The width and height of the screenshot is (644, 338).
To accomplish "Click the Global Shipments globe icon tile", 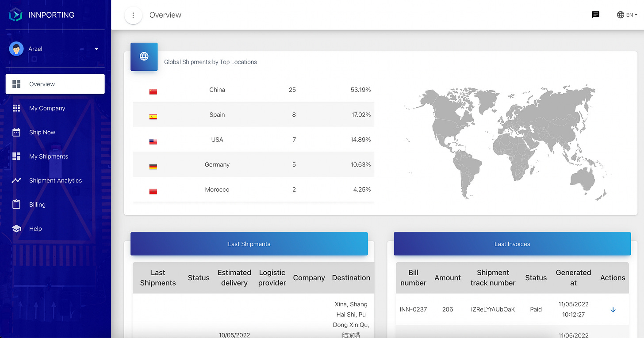I will coord(144,57).
